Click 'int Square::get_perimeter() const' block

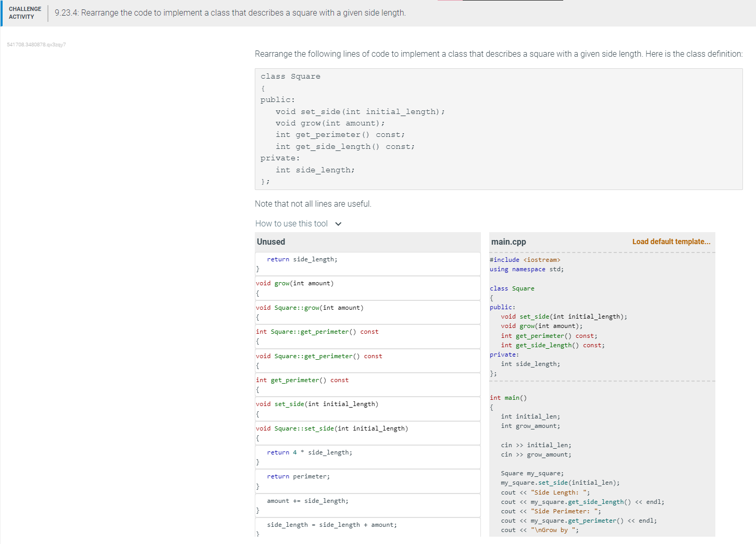click(367, 336)
